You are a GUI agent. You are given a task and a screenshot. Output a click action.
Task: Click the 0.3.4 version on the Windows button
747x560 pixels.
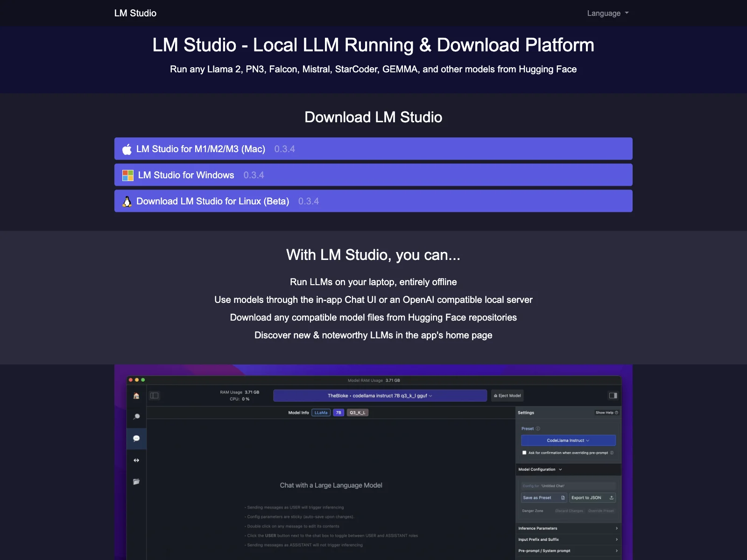tap(254, 175)
